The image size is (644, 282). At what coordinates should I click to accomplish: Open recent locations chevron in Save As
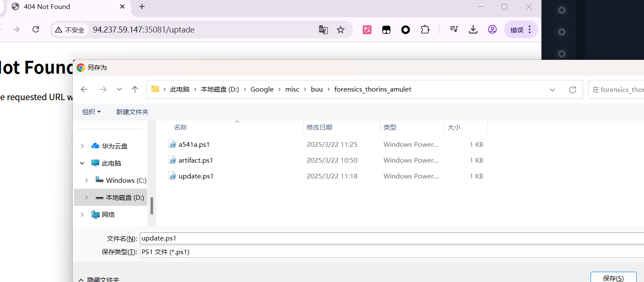click(x=119, y=89)
